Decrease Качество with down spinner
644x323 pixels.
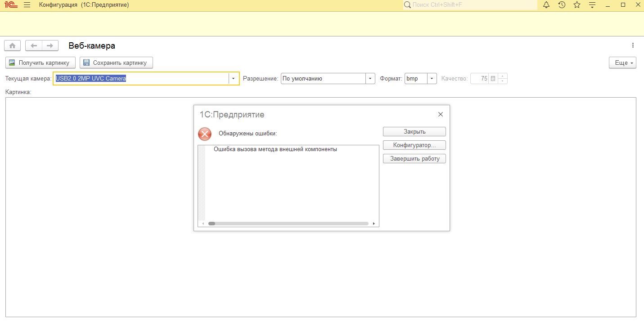pos(502,81)
